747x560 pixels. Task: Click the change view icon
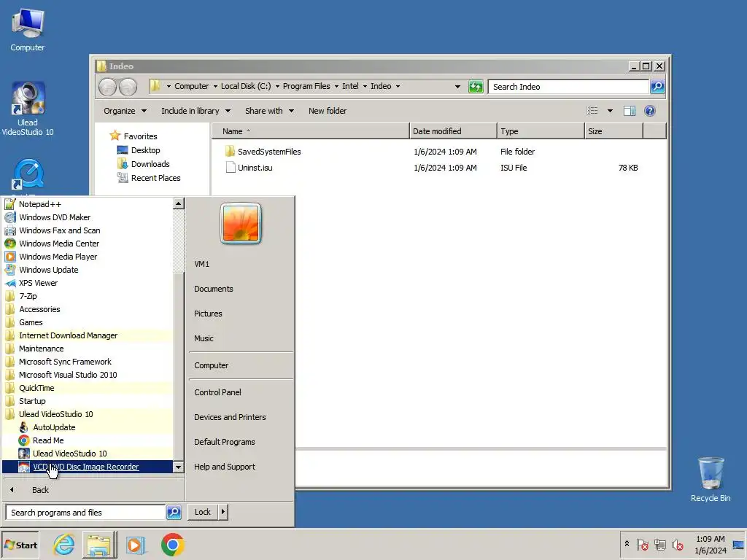(x=592, y=111)
